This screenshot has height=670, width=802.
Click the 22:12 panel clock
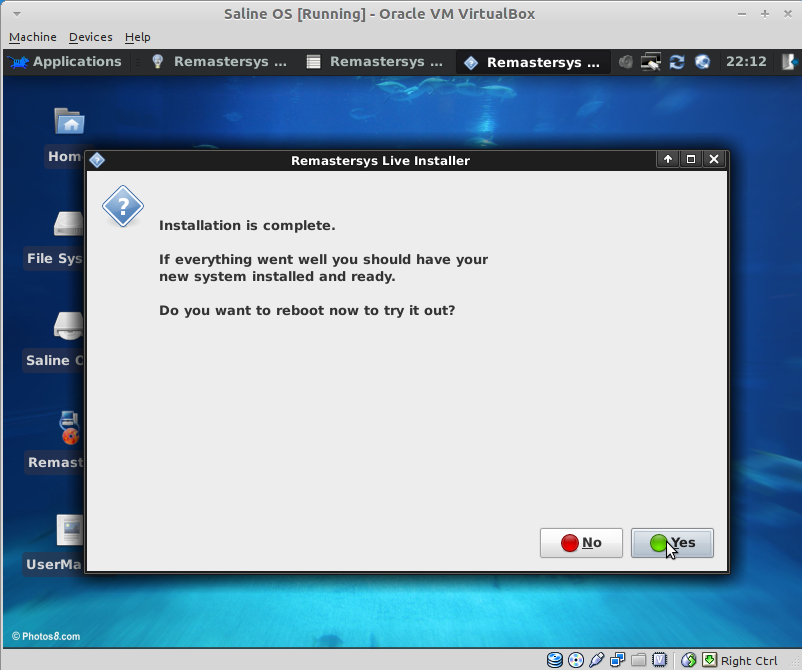pos(746,62)
